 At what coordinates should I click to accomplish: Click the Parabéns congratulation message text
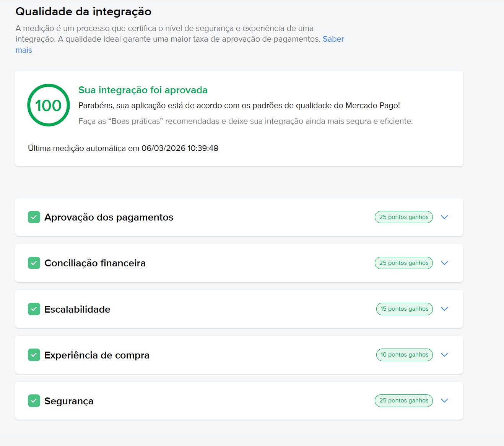[239, 105]
